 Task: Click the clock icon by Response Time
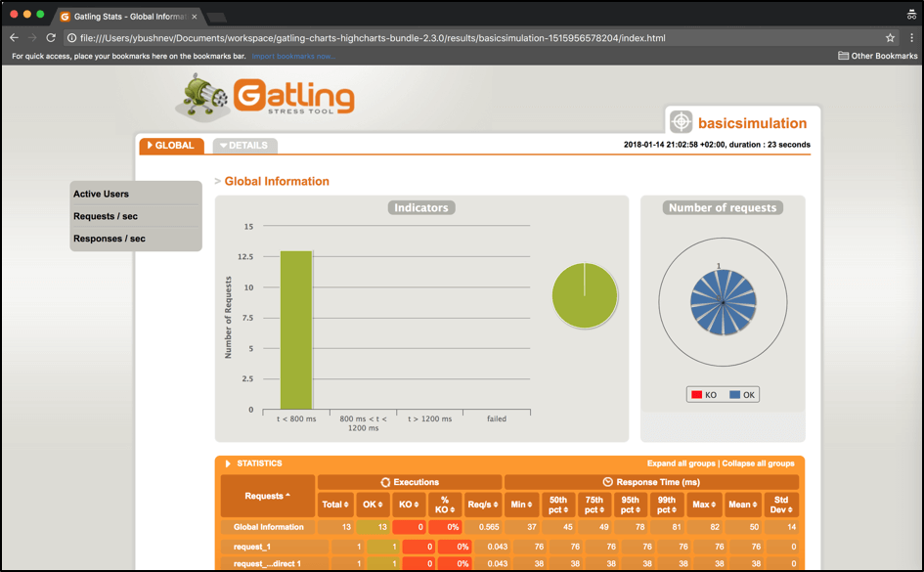[x=607, y=482]
